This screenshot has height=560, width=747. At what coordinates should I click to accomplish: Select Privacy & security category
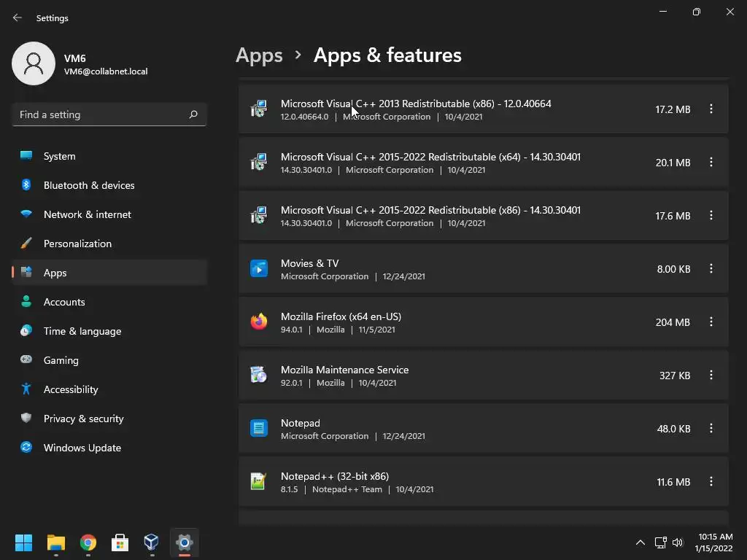[x=83, y=419]
